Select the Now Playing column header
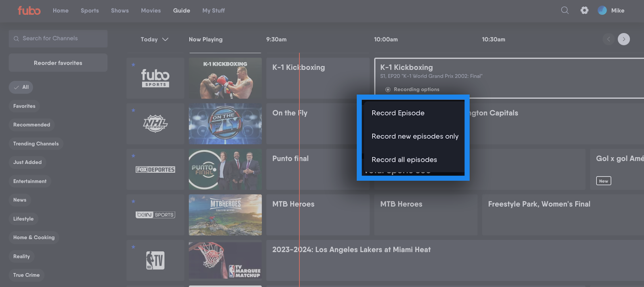Screen dimensions: 644x287 [206, 39]
